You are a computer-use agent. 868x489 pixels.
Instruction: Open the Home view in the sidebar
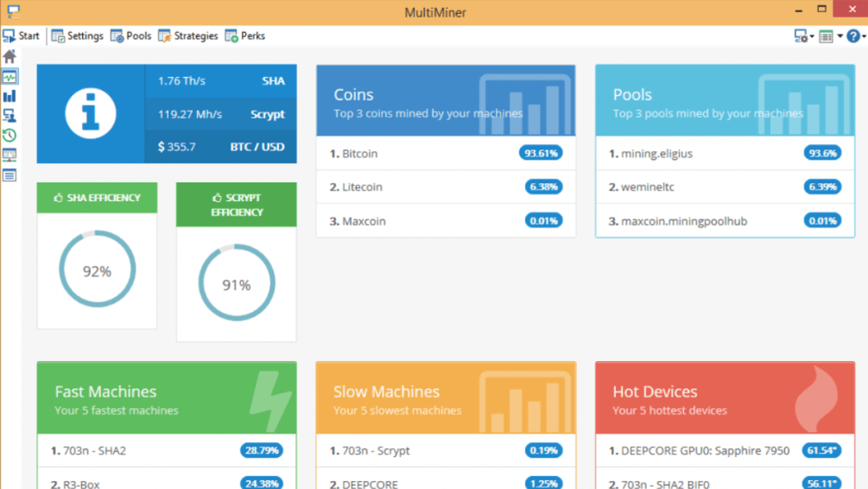click(8, 56)
